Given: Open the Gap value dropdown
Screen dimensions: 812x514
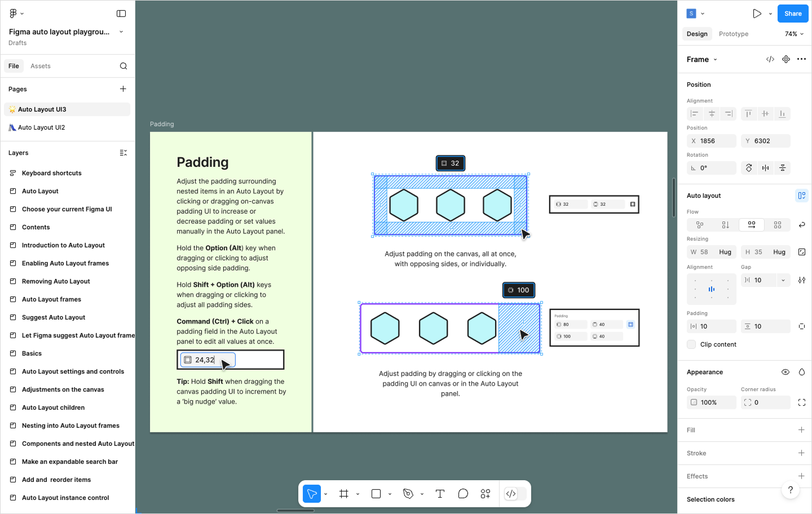Looking at the screenshot, I should coord(783,280).
